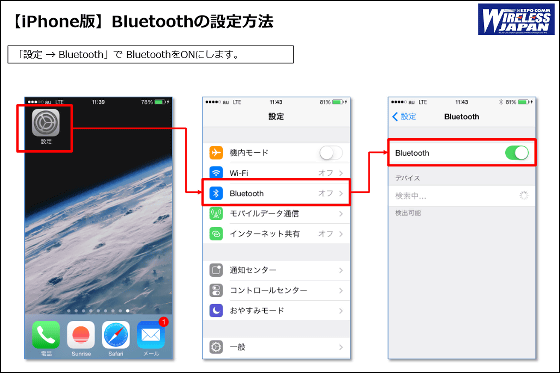
Task: Select the コントロールセンター label
Action: pyautogui.click(x=268, y=290)
